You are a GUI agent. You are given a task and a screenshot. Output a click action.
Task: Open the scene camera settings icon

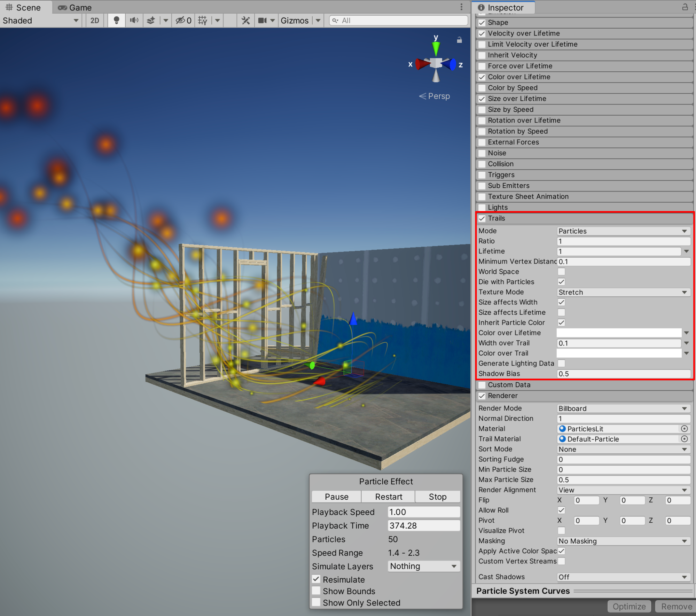click(262, 21)
